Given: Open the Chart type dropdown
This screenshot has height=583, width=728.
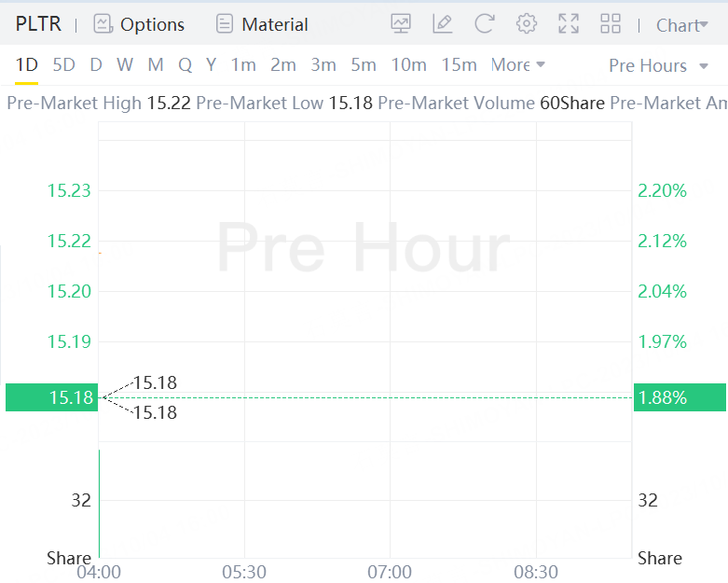Looking at the screenshot, I should tap(681, 25).
